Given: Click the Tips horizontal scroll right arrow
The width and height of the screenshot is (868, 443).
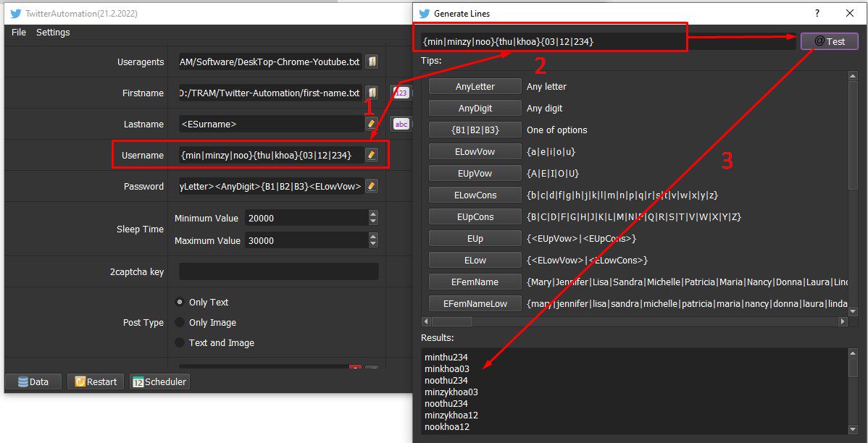Looking at the screenshot, I should (843, 321).
